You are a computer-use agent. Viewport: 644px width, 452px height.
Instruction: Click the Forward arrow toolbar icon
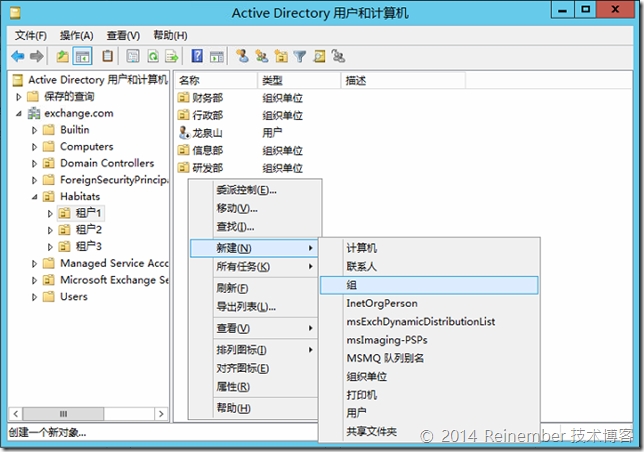[x=37, y=56]
